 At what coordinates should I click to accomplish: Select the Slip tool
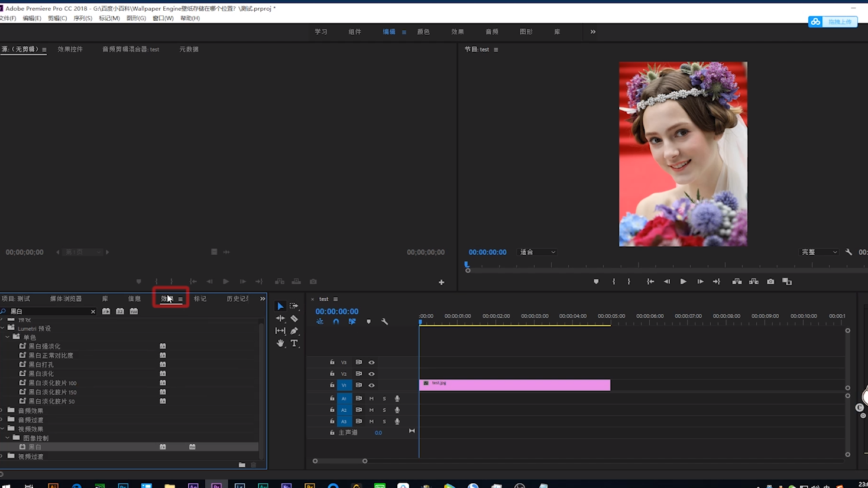click(x=280, y=331)
